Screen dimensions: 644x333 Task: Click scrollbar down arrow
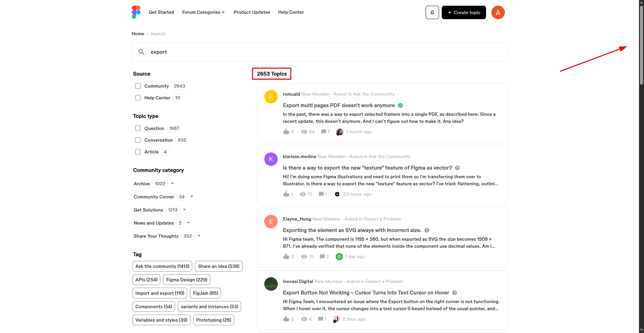pyautogui.click(x=641, y=330)
